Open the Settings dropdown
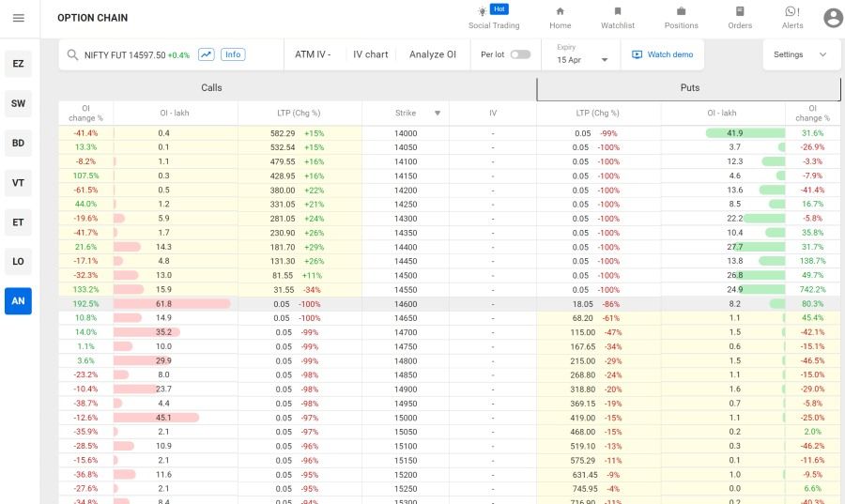The width and height of the screenshot is (845, 504). [800, 54]
